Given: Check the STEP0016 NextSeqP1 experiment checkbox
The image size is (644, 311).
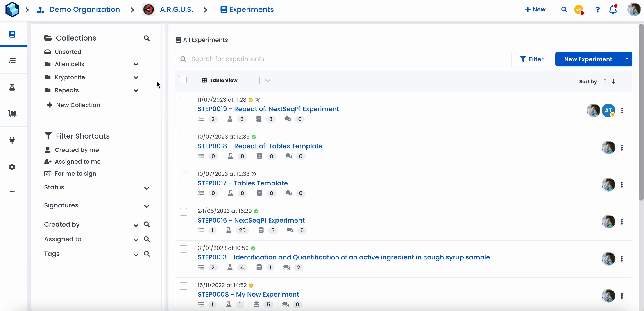Looking at the screenshot, I should pyautogui.click(x=184, y=212).
